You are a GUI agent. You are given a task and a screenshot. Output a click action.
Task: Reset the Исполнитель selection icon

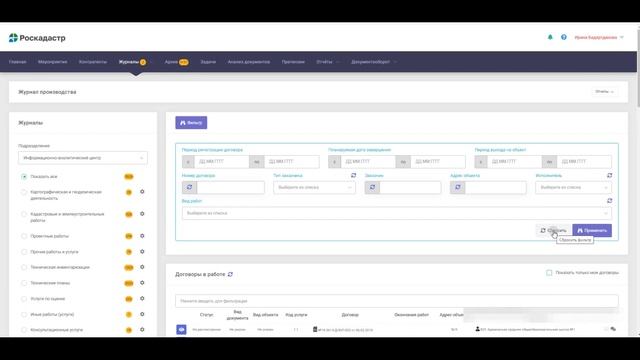coord(609,175)
